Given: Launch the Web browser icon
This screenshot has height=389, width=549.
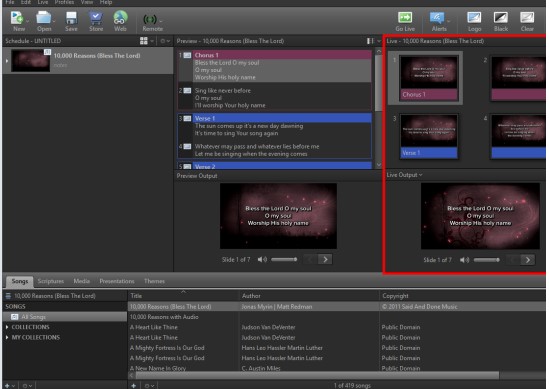Looking at the screenshot, I should pos(120,18).
